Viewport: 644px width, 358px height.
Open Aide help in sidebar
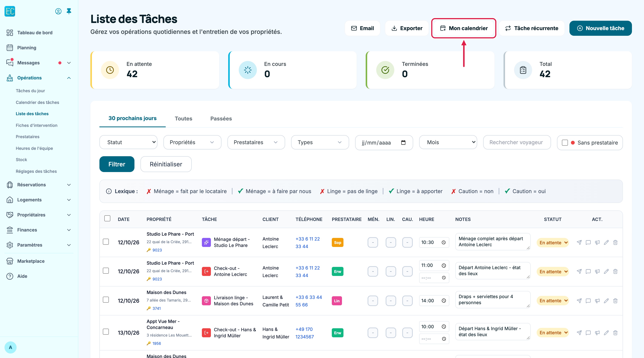pyautogui.click(x=22, y=276)
